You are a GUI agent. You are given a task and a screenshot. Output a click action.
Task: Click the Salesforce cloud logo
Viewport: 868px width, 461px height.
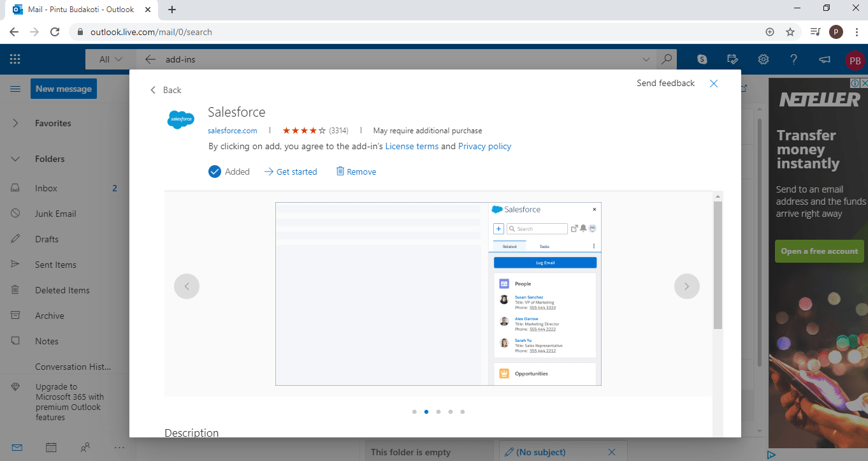(180, 119)
